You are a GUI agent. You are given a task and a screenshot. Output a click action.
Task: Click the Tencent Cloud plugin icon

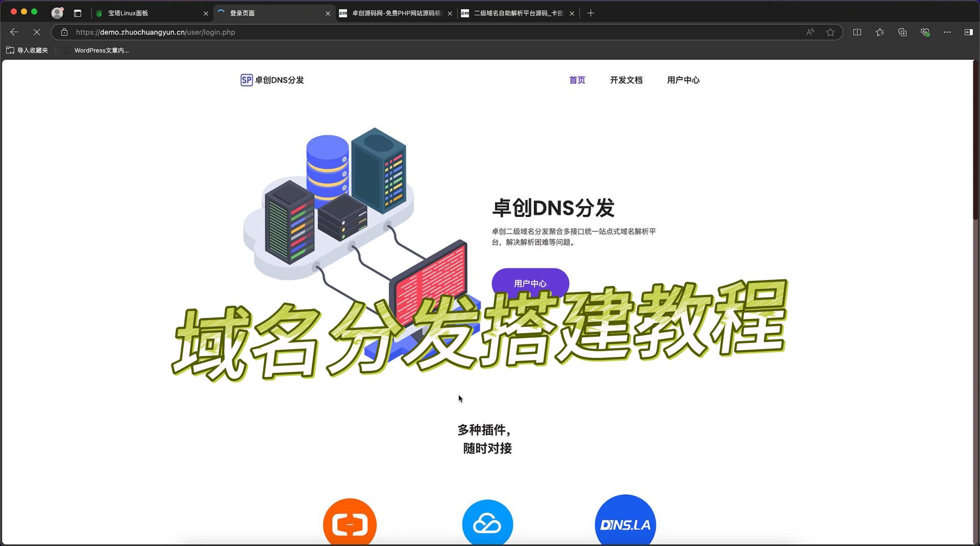pyautogui.click(x=487, y=522)
